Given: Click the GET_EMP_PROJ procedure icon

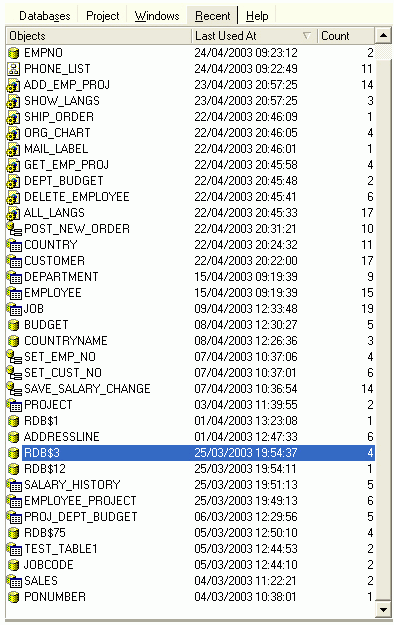Looking at the screenshot, I should click(14, 165).
